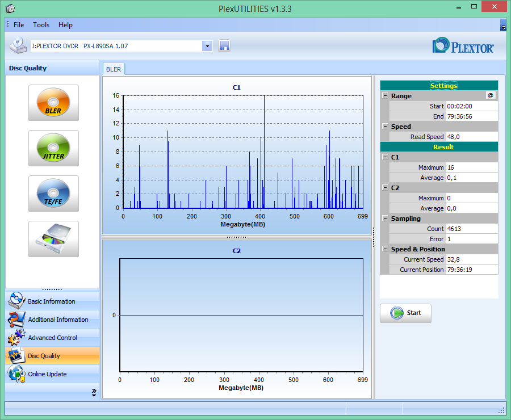Open the JITTER disc test
This screenshot has height=420, width=511.
[53, 148]
